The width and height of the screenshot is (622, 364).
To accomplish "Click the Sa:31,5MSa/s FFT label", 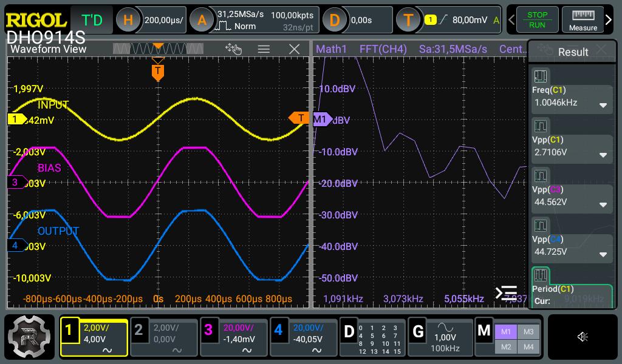I will click(453, 49).
